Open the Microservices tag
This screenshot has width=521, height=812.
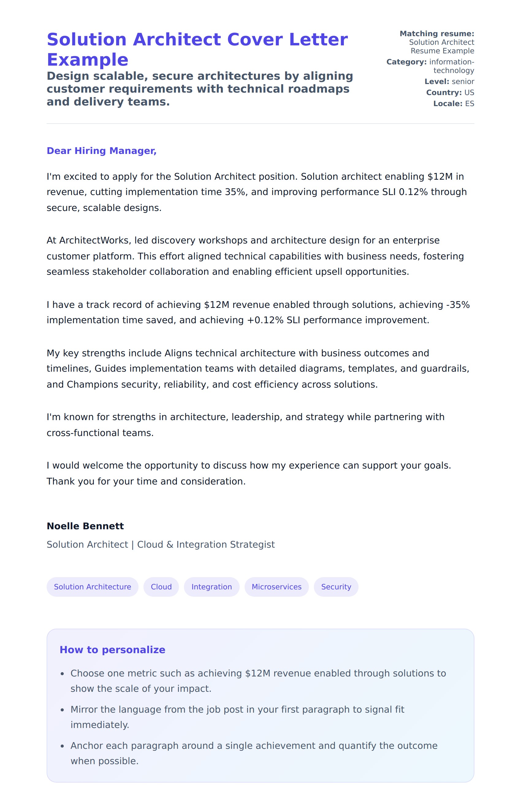click(276, 587)
